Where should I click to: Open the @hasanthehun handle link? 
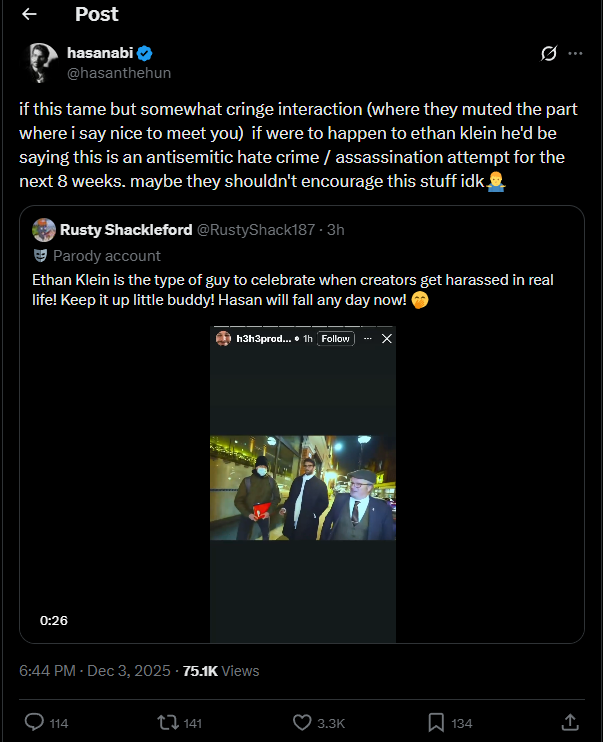[x=119, y=73]
